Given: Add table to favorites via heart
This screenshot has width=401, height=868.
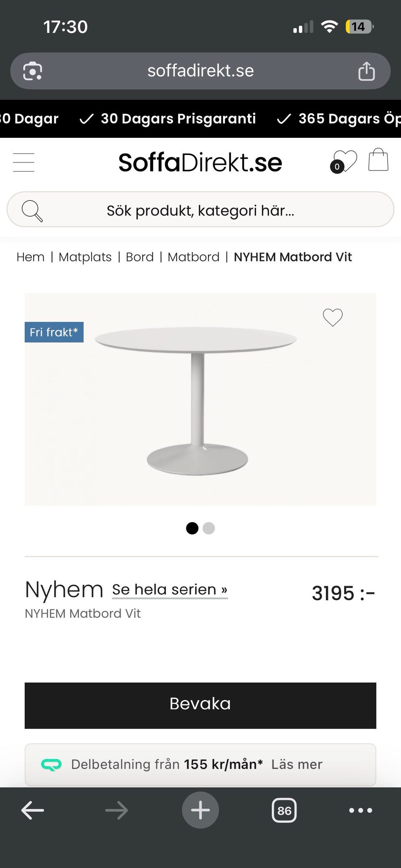Looking at the screenshot, I should [332, 317].
